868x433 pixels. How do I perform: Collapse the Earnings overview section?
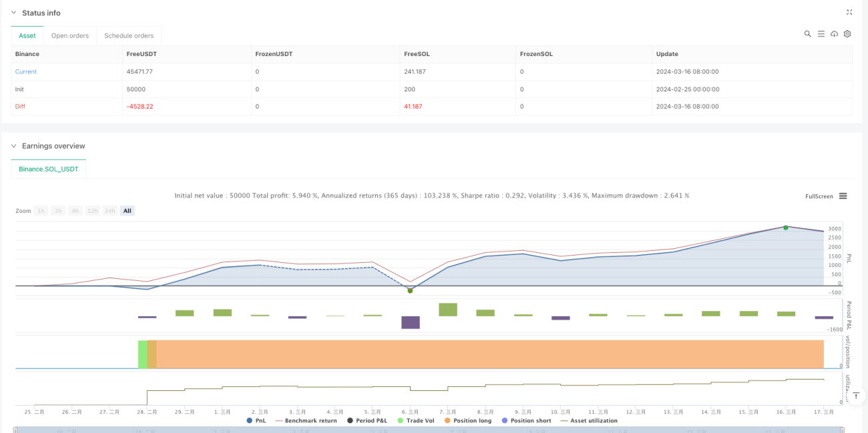[13, 146]
